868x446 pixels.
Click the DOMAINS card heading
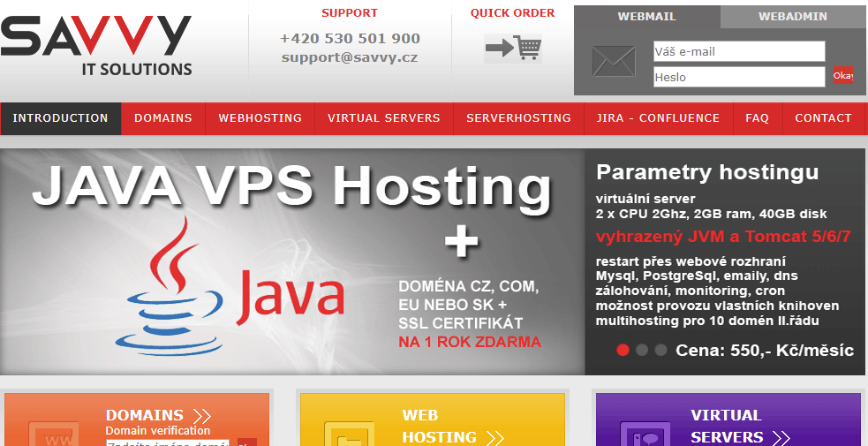(x=145, y=416)
